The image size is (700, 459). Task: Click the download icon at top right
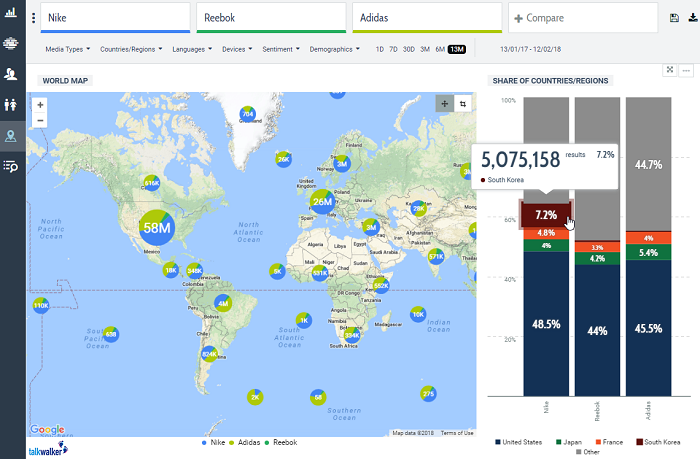coord(692,18)
